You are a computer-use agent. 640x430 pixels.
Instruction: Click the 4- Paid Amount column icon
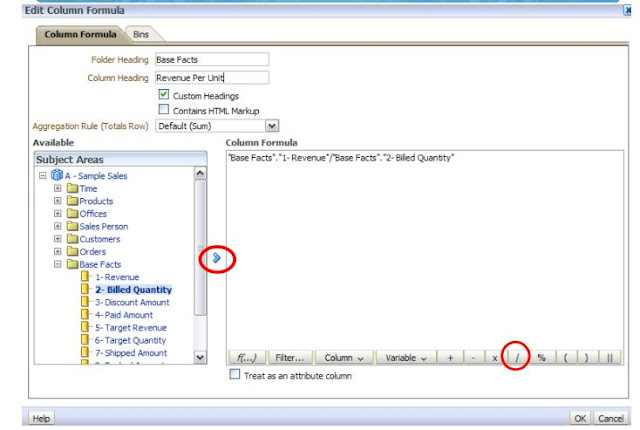pos(85,314)
